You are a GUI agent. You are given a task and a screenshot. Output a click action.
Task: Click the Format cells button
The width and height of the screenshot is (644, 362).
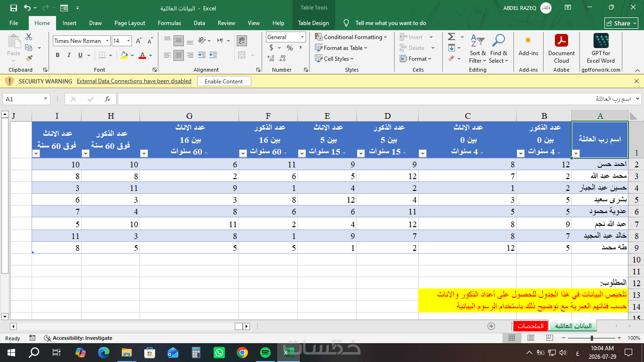point(416,58)
